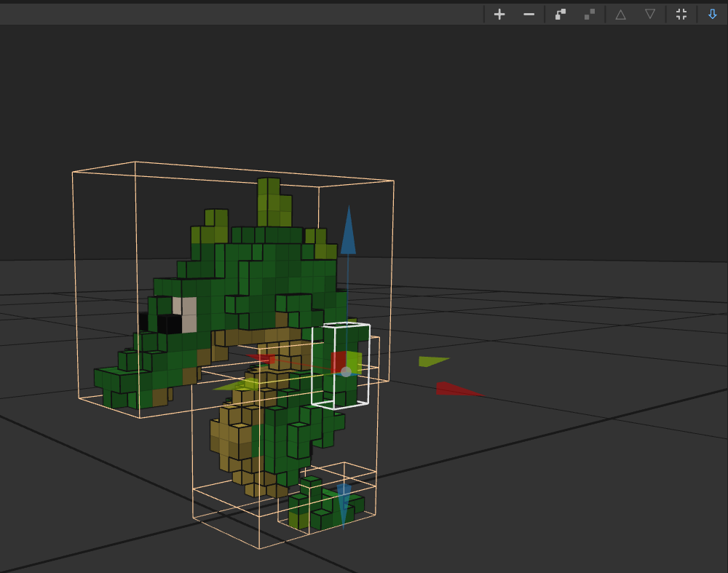Select the dragon's white eye voxels
Image resolution: width=728 pixels, height=573 pixels.
[x=185, y=315]
